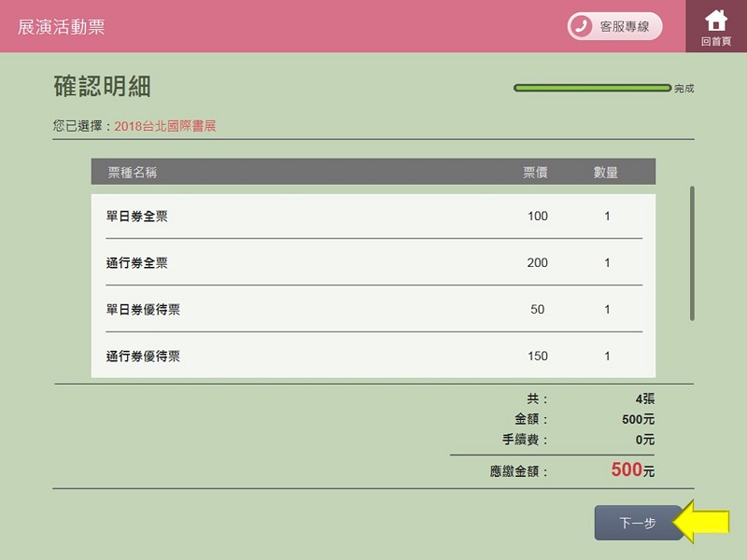Screen dimensions: 747x560
Task: Tap the phone icon for customer service
Action: pyautogui.click(x=582, y=26)
